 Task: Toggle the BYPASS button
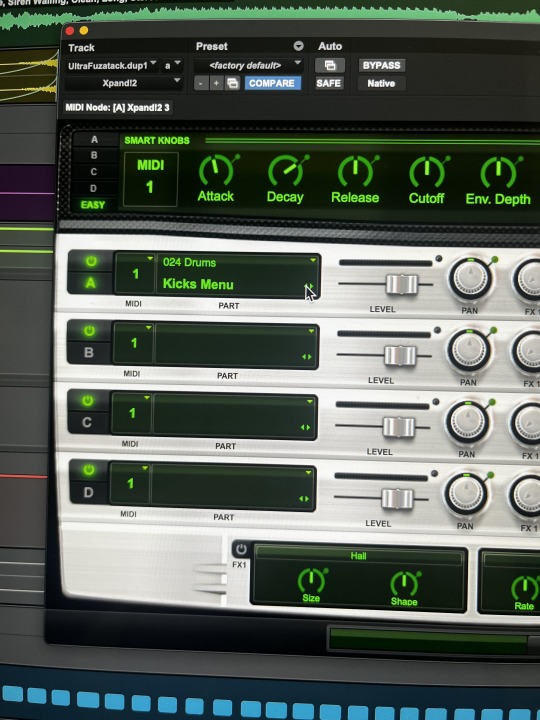coord(382,65)
